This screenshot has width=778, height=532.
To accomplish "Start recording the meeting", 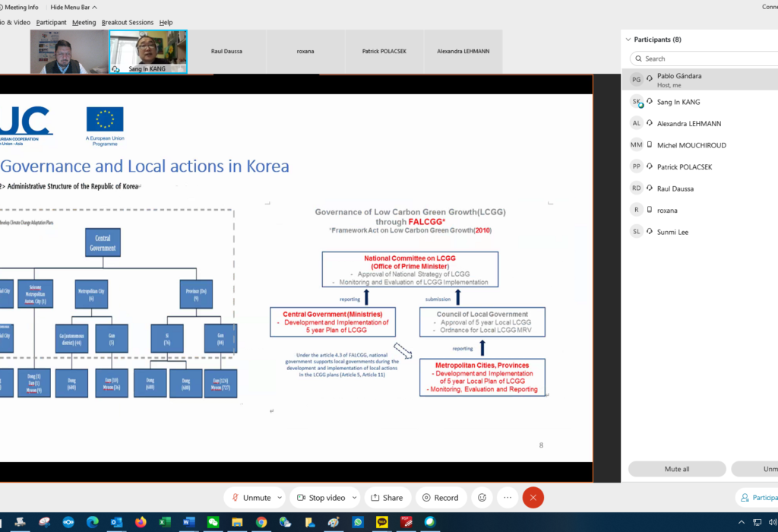I will click(441, 497).
